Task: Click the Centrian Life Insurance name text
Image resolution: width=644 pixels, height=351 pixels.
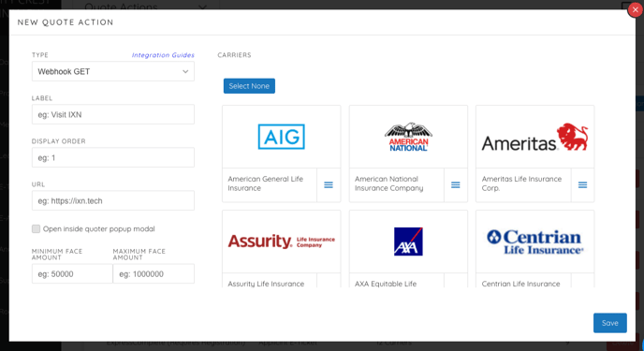Action: click(520, 284)
